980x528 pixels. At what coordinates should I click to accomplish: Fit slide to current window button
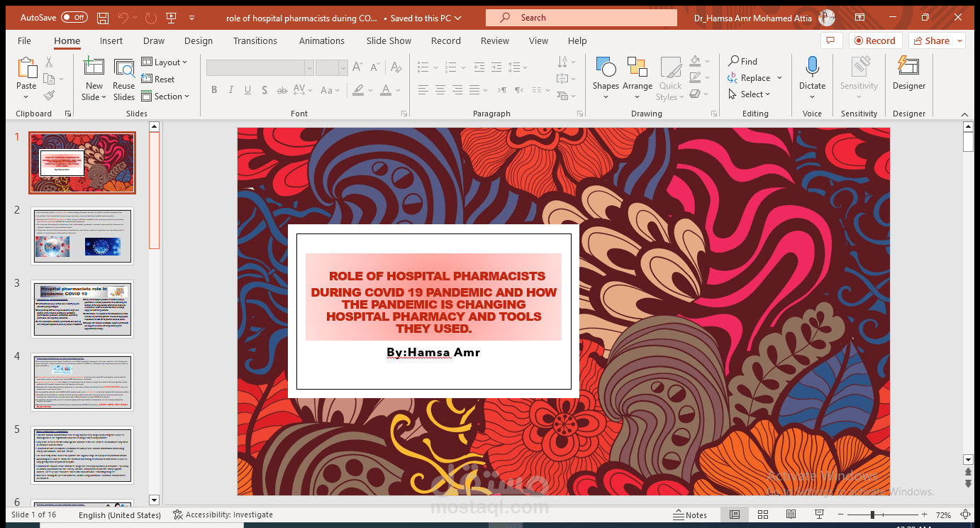click(x=967, y=515)
